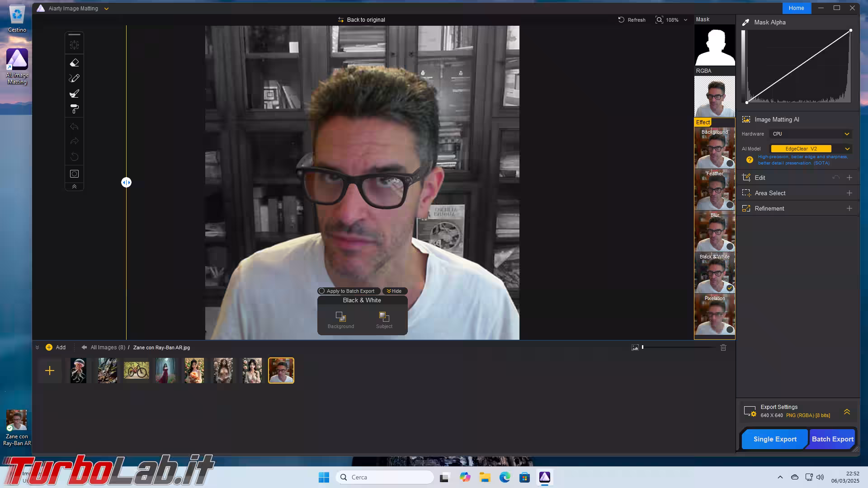Select the Brush tool in the left toolbar
This screenshot has width=868, height=488.
75,94
